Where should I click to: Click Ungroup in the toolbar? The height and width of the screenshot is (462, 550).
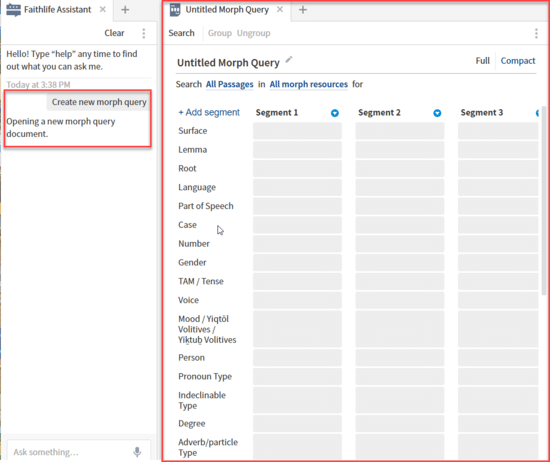(x=254, y=33)
